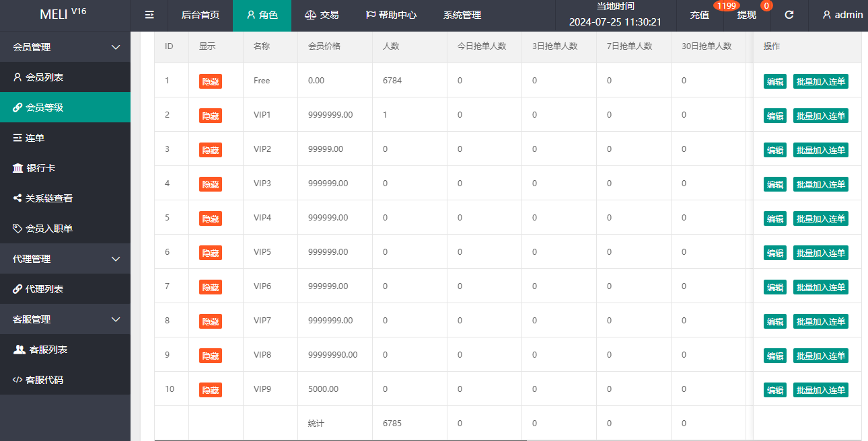Toggle 隐藏 display for VIP4
The height and width of the screenshot is (441, 868).
211,218
